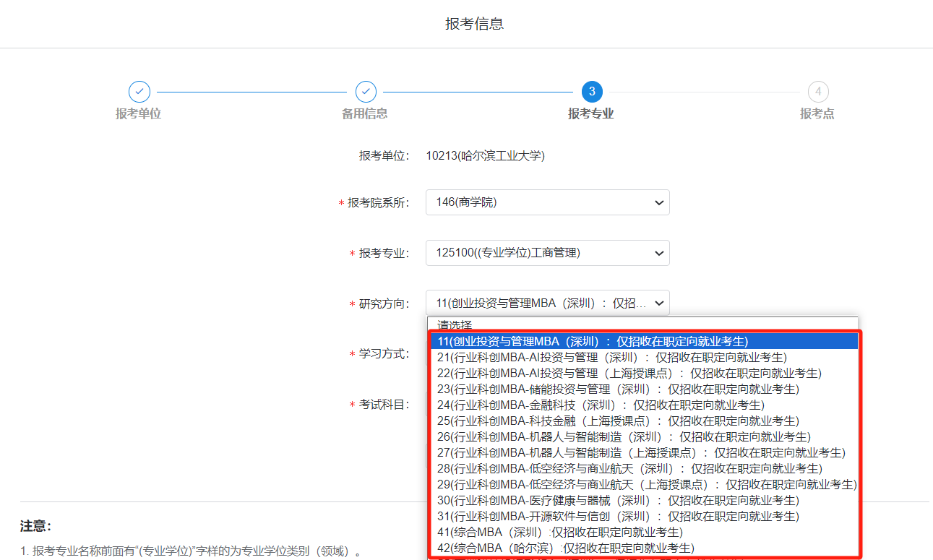The width and height of the screenshot is (933, 560).
Task: Choose option 31 开源软件与信创（深圳）
Action: pos(617,516)
